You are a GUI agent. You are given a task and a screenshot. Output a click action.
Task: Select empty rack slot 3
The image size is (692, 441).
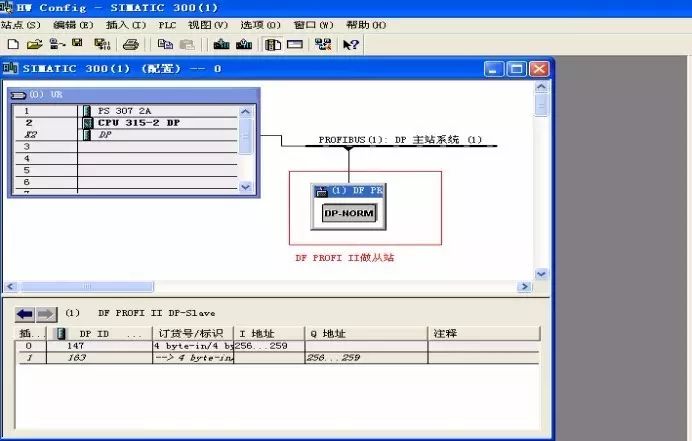pos(126,147)
